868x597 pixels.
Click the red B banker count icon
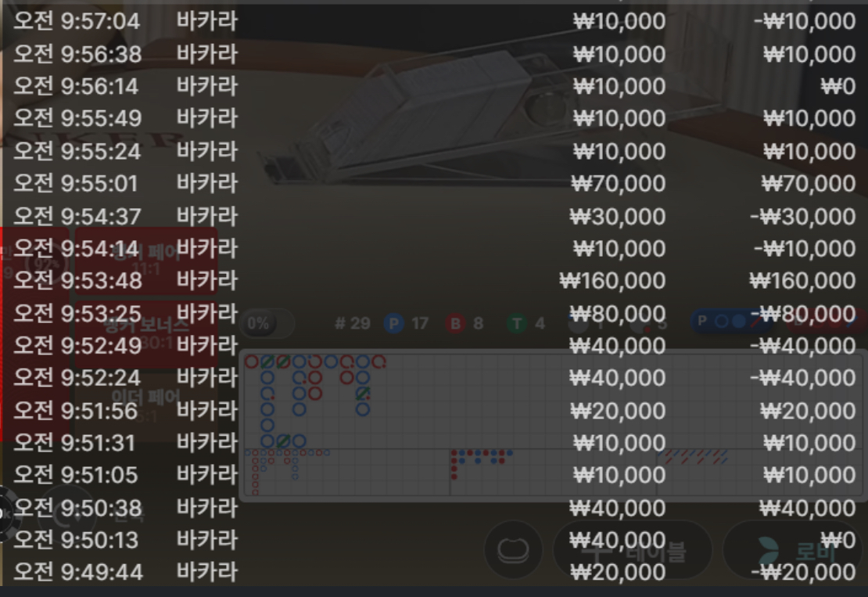[455, 323]
